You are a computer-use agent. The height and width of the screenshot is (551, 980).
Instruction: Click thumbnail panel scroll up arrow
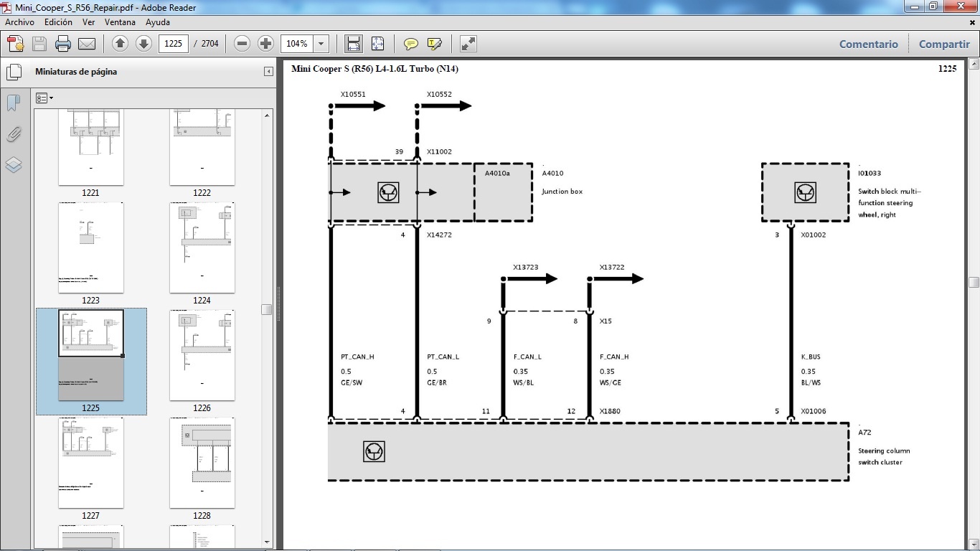click(268, 115)
